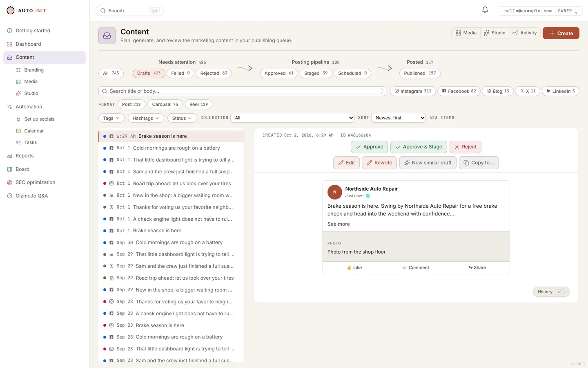588x368 pixels.
Task: Open the Newest first sort dropdown
Action: click(399, 118)
